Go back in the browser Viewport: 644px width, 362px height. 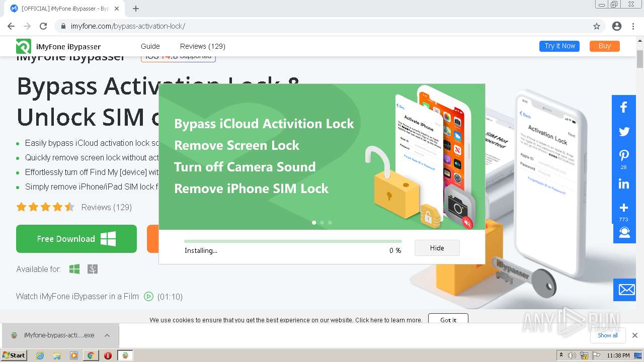(x=11, y=26)
